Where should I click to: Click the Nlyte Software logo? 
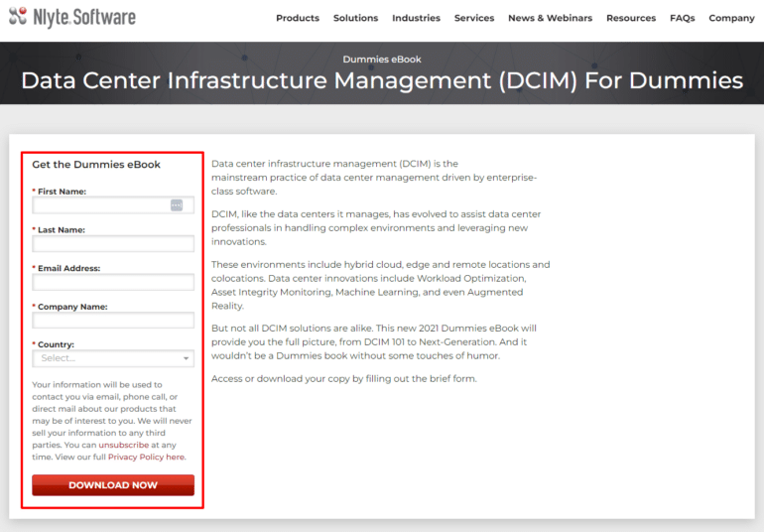click(x=71, y=17)
